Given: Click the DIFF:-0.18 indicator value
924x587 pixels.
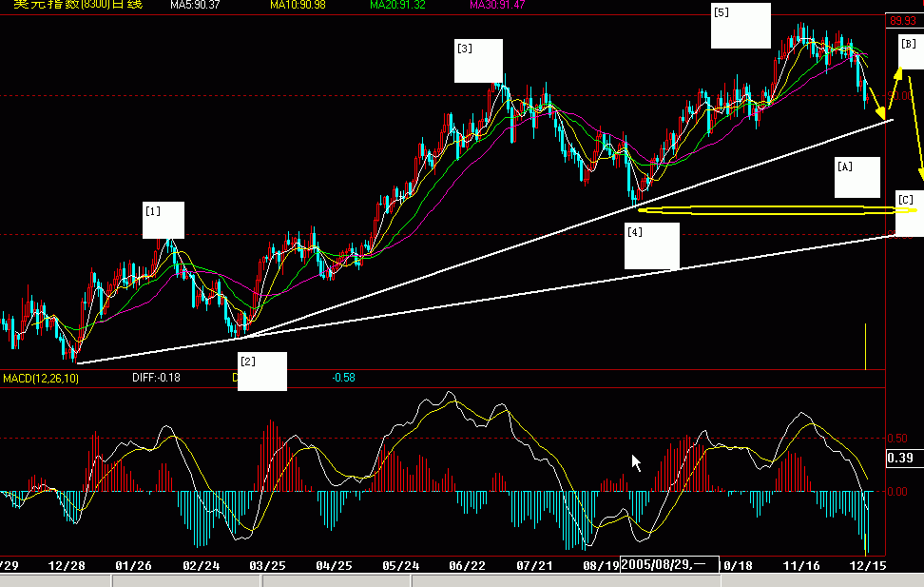Looking at the screenshot, I should (156, 378).
